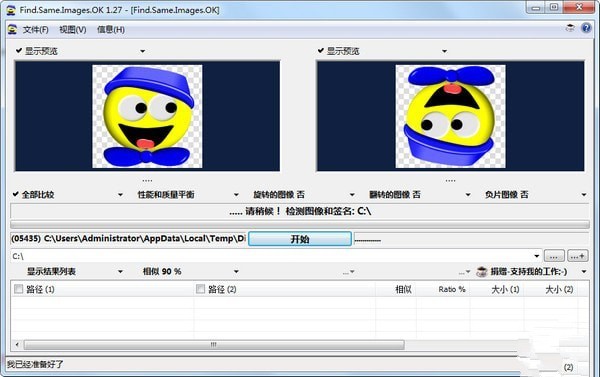Click the 路径 (2) column header text
Image resolution: width=600 pixels, height=377 pixels.
(x=222, y=289)
